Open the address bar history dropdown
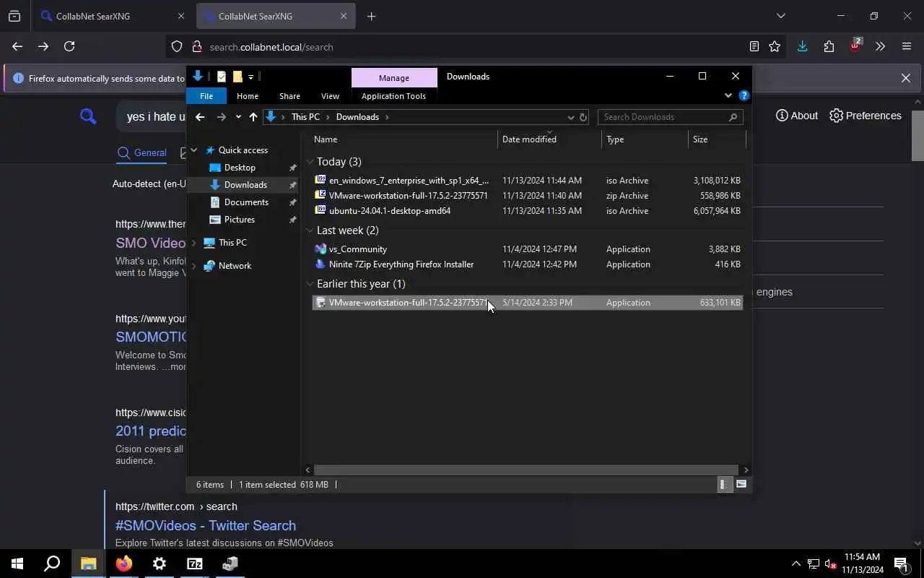 pos(570,117)
